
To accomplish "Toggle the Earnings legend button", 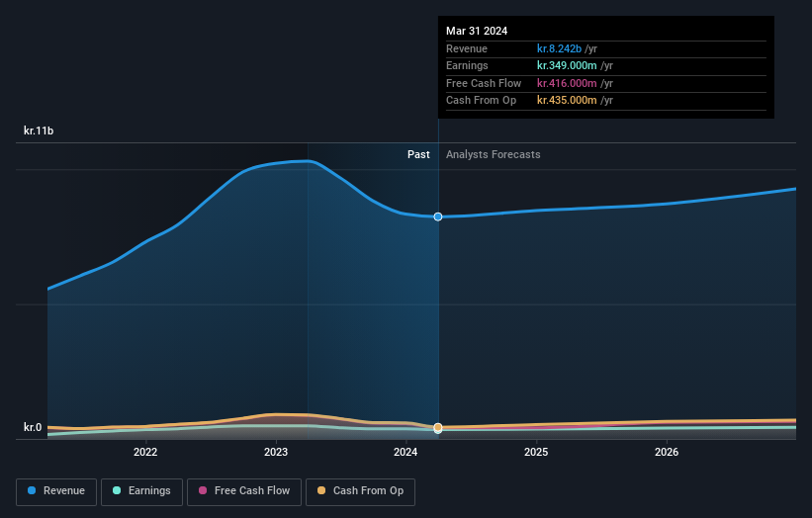I will tap(141, 491).
